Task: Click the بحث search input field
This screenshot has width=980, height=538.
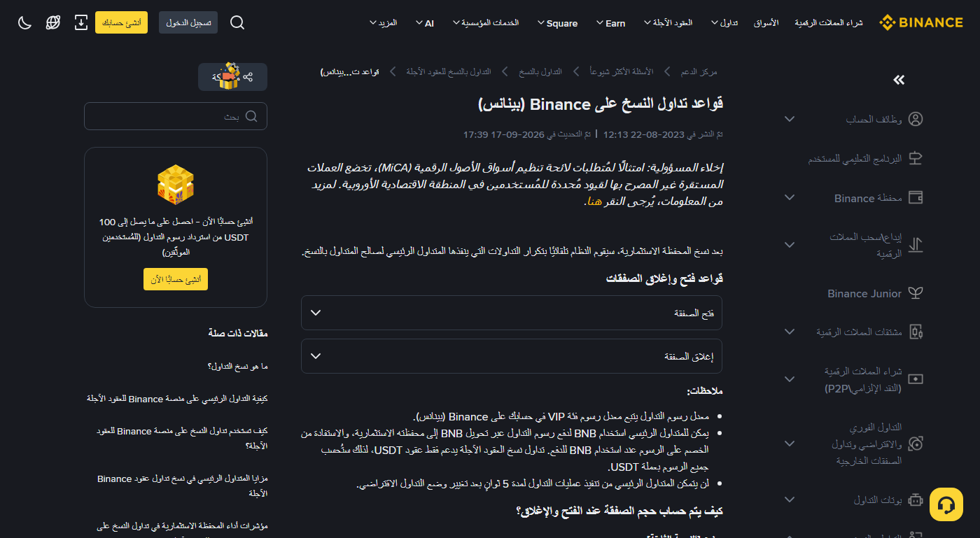Action: (x=176, y=116)
